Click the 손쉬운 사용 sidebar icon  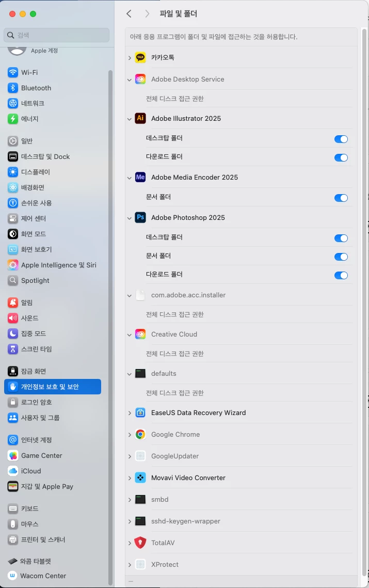(x=13, y=203)
